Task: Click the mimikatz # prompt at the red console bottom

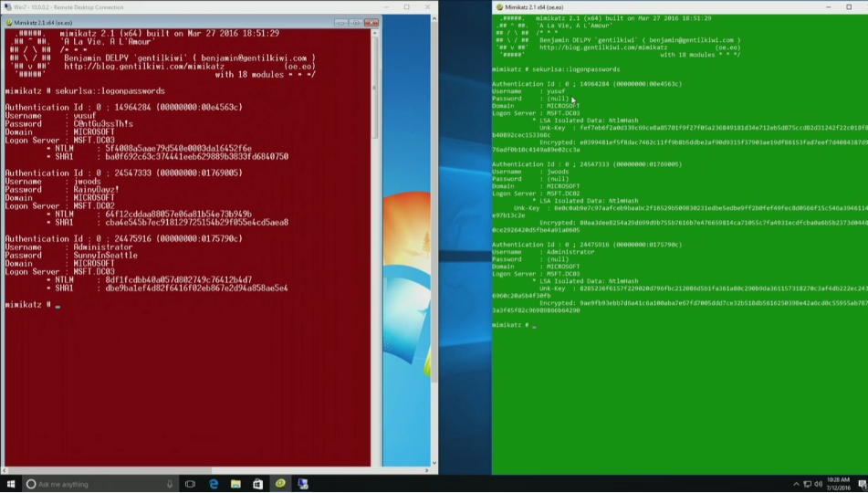Action: (x=28, y=305)
